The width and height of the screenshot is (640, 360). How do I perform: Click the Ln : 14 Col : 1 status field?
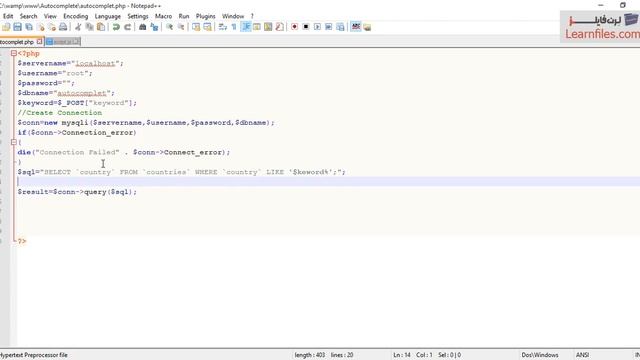413,355
